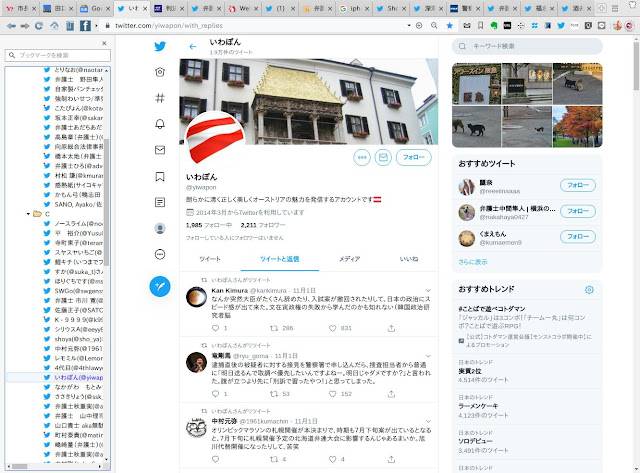Screen dimensions: 640x473
Task: Open the Lists icon in sidebar
Action: (x=160, y=202)
